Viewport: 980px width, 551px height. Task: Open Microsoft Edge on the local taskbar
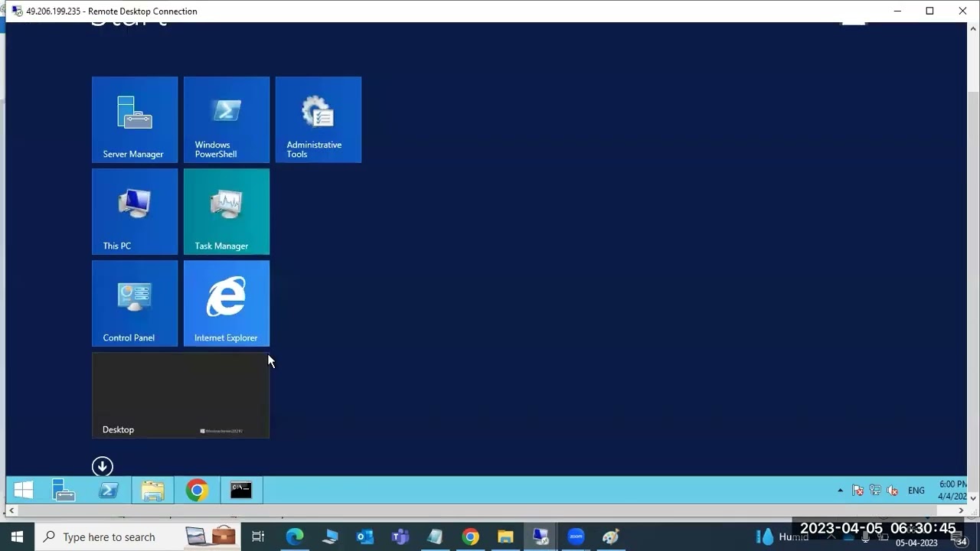(295, 536)
